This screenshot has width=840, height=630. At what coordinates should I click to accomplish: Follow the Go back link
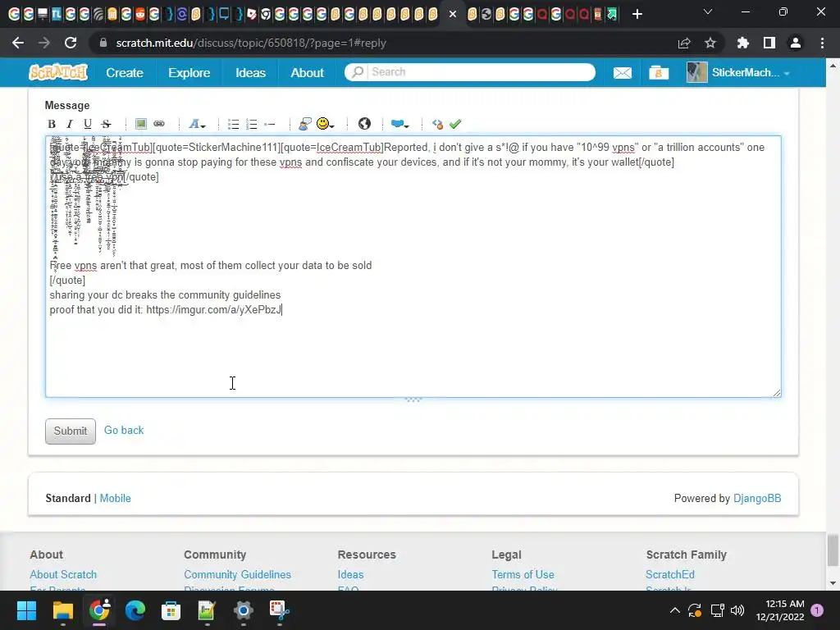point(124,430)
